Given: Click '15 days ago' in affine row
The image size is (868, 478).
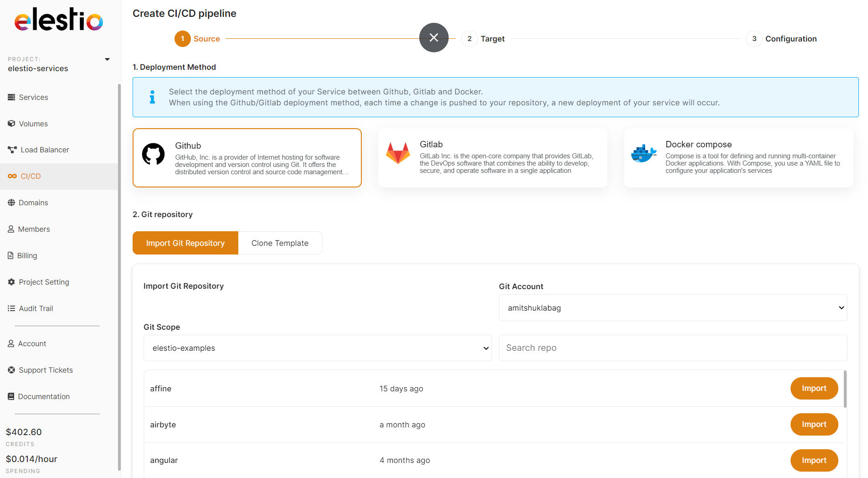Looking at the screenshot, I should (x=401, y=389).
